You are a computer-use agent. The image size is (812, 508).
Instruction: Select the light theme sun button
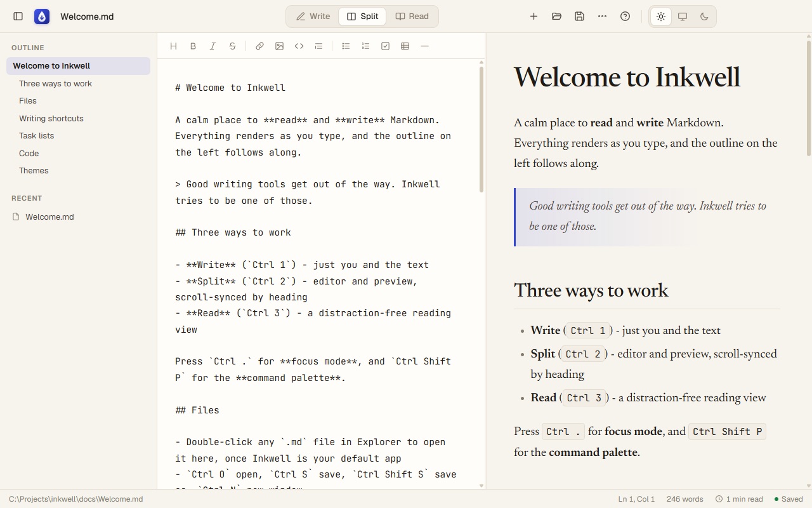(x=661, y=17)
